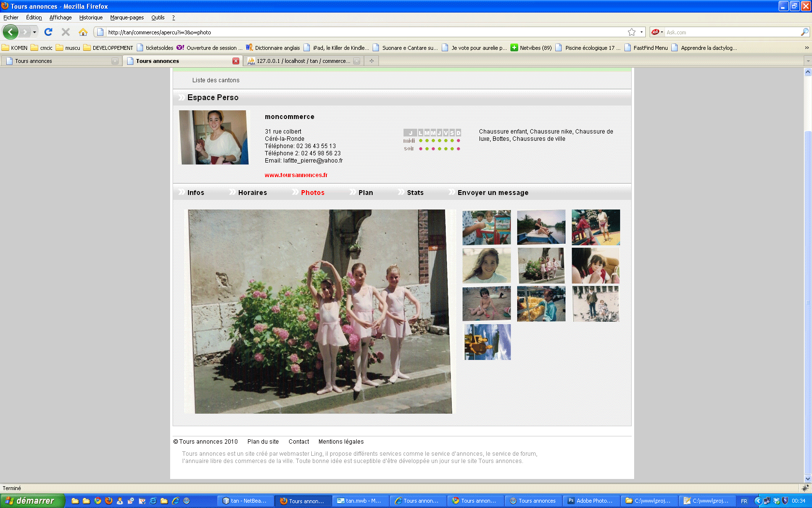This screenshot has height=508, width=812.
Task: Click the browser Back arrow button
Action: (x=11, y=32)
